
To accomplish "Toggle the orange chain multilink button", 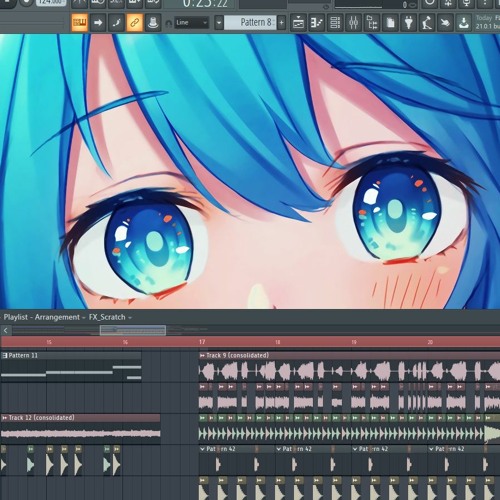I will tap(134, 23).
